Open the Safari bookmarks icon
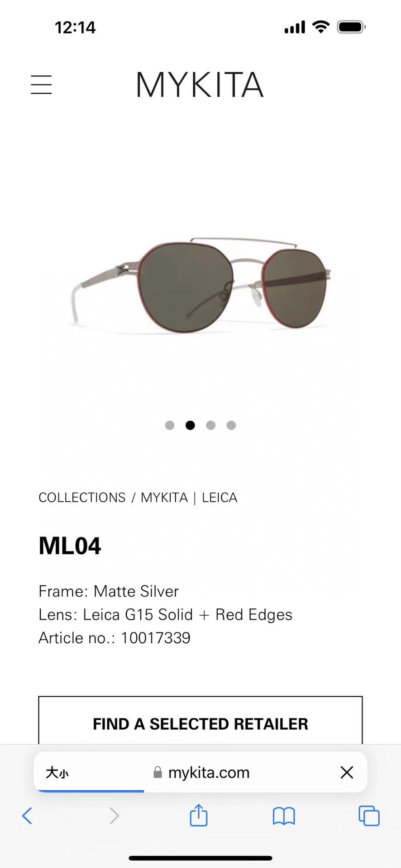Screen dimensions: 401x868 click(284, 816)
